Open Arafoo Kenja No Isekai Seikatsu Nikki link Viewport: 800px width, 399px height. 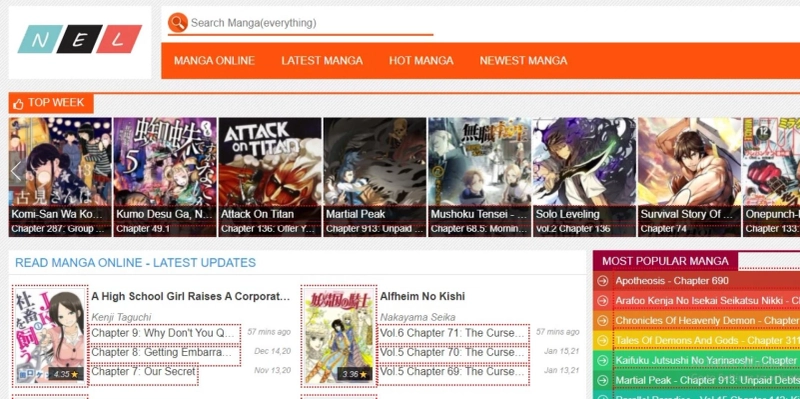click(x=708, y=301)
